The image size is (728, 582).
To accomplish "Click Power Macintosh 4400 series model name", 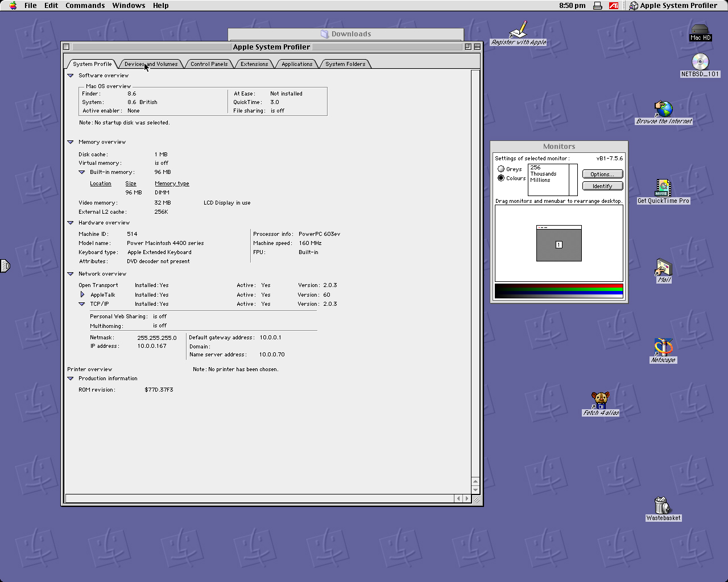I will pos(166,243).
